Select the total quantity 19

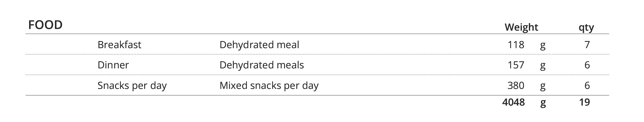tap(584, 102)
